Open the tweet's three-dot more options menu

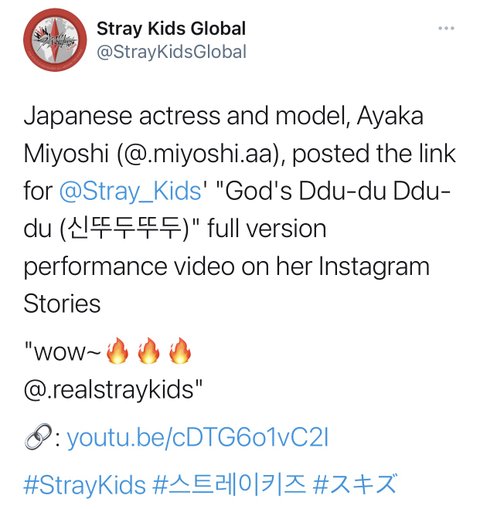(446, 28)
